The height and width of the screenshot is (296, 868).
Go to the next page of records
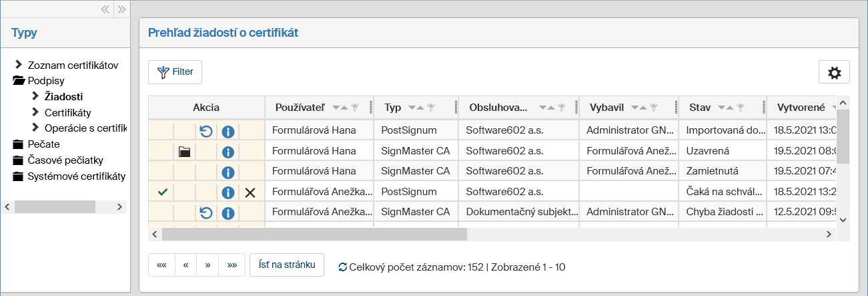207,265
